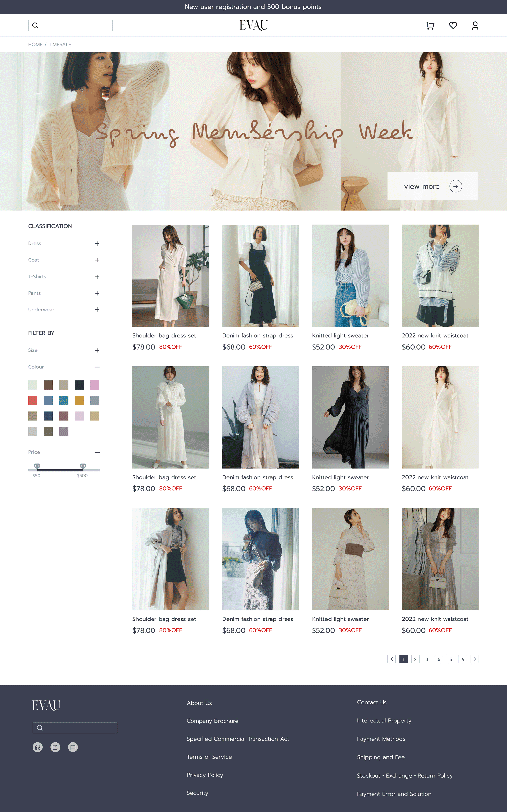Image resolution: width=507 pixels, height=812 pixels.
Task: Go to next pagination page arrow
Action: click(475, 659)
